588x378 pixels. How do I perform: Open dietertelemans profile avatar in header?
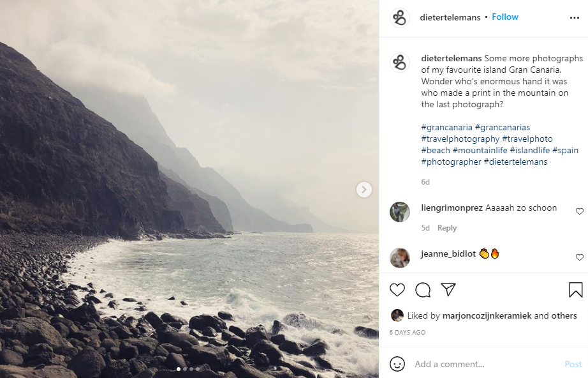click(x=400, y=18)
